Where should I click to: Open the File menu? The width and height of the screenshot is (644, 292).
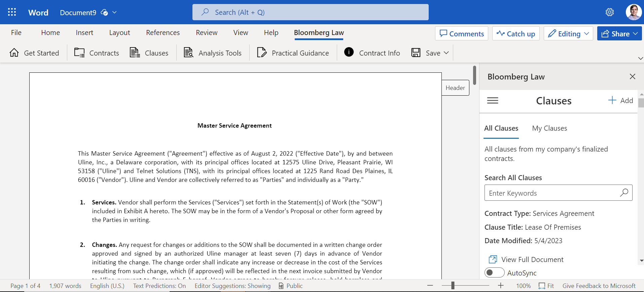[x=16, y=33]
